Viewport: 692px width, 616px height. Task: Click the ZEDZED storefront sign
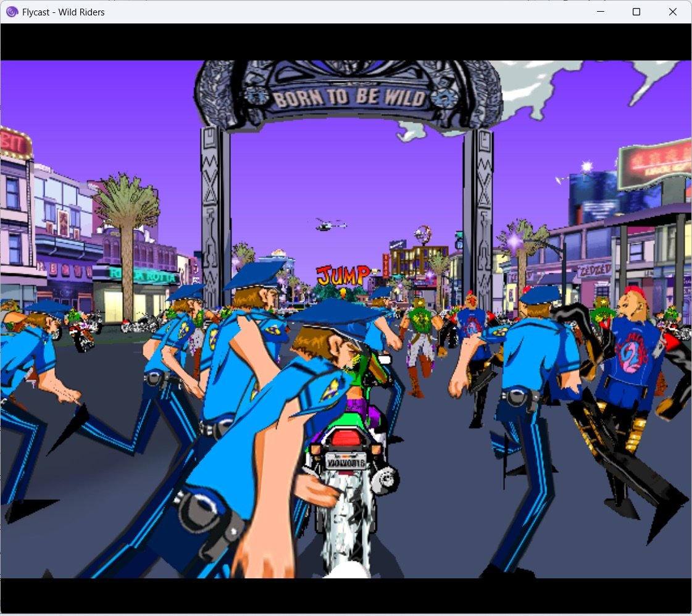[594, 270]
